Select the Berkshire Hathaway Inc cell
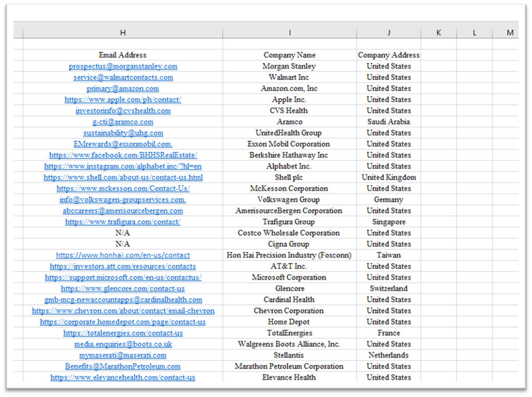 coord(290,155)
